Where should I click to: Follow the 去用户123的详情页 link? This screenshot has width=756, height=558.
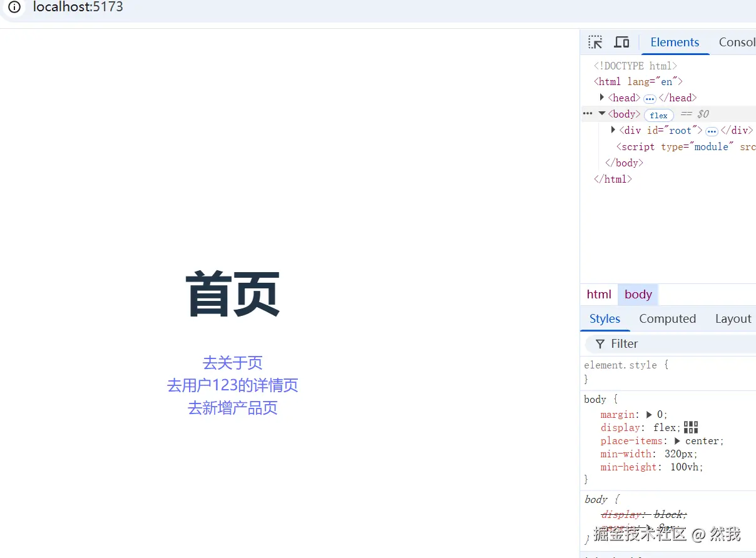(x=233, y=385)
